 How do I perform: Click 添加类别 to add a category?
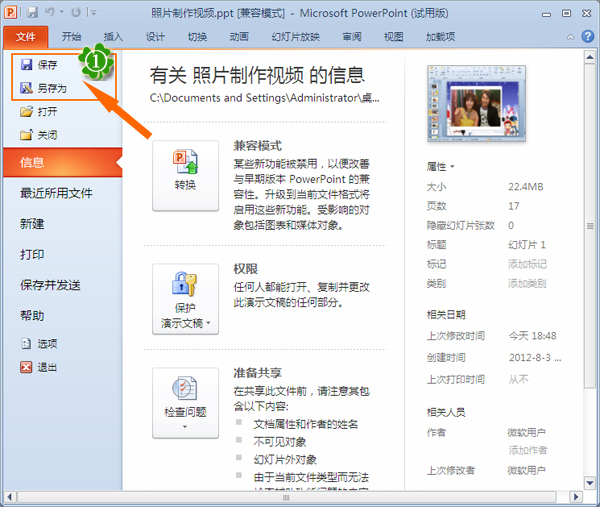(527, 284)
